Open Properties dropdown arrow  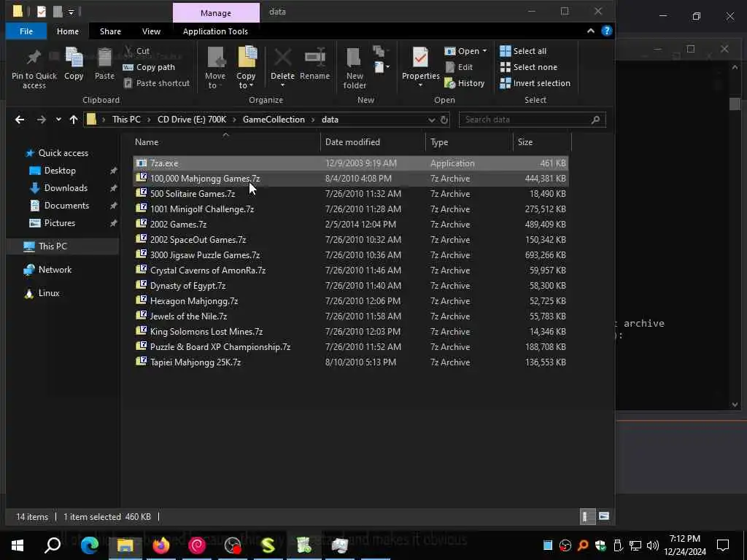pyautogui.click(x=421, y=85)
